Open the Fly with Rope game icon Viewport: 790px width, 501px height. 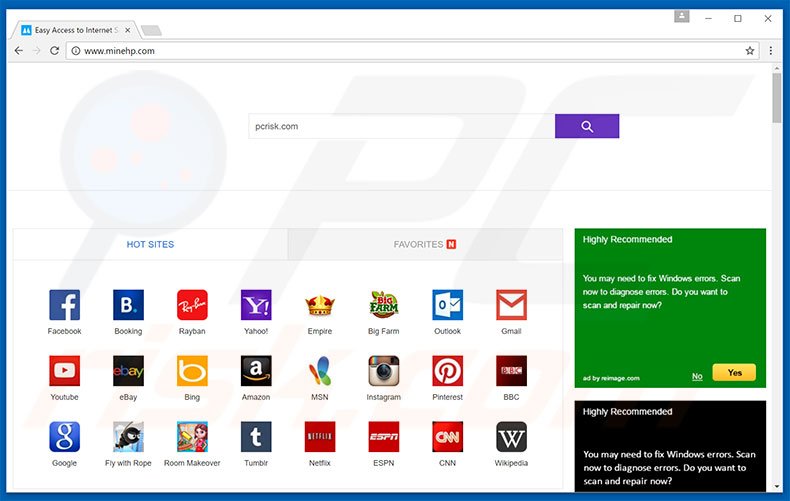pos(128,437)
